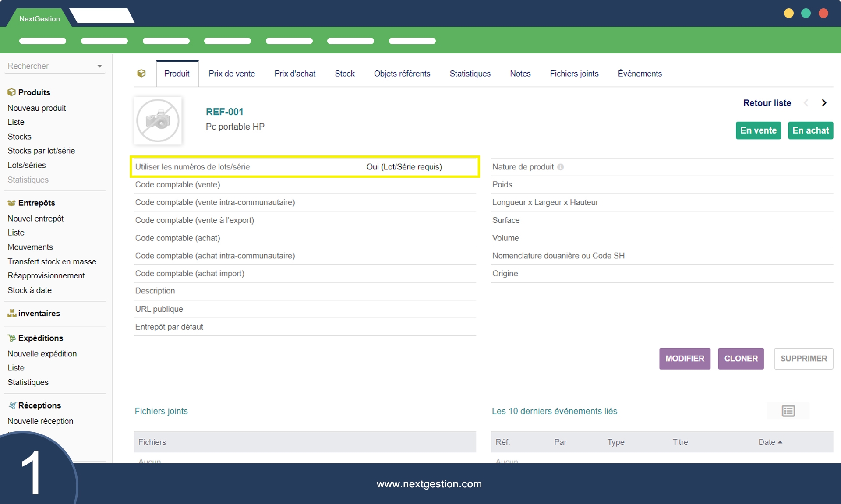841x504 pixels.
Task: Open the Fichiers joints tab
Action: coord(574,74)
